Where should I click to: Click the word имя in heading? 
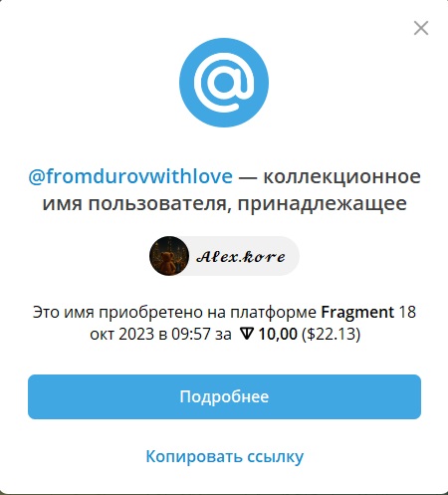pyautogui.click(x=63, y=204)
